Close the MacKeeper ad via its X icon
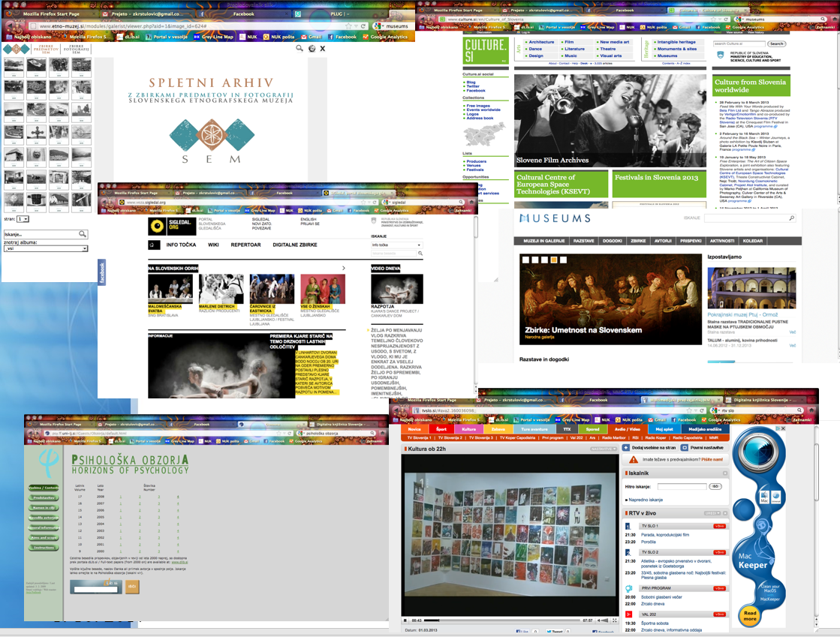Screen dimensions: 840x637 [783, 428]
